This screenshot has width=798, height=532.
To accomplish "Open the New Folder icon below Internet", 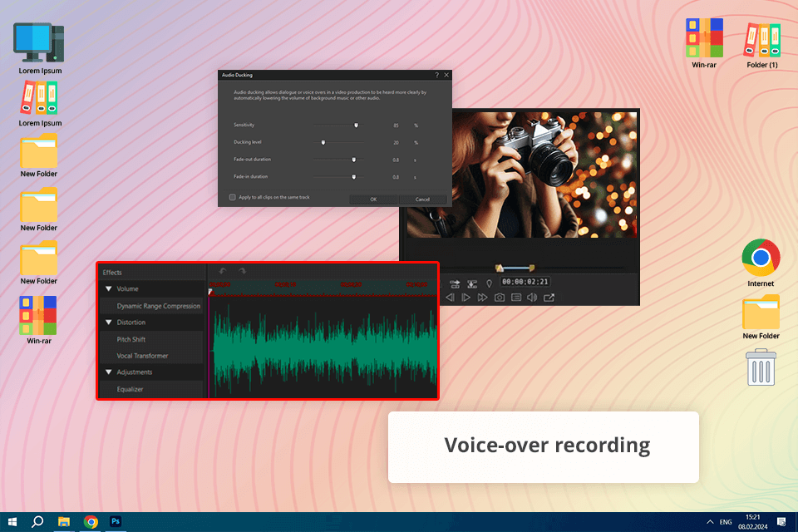I will (761, 317).
